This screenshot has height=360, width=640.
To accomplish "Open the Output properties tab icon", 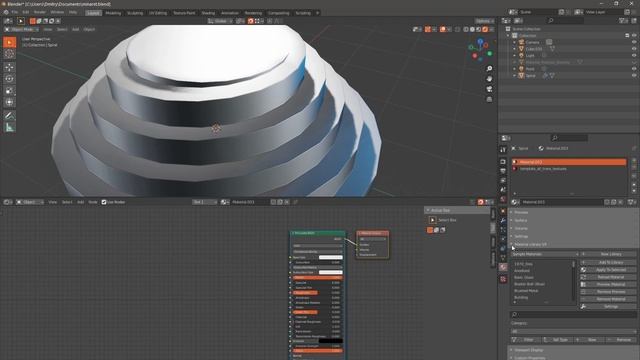I will 503,171.
